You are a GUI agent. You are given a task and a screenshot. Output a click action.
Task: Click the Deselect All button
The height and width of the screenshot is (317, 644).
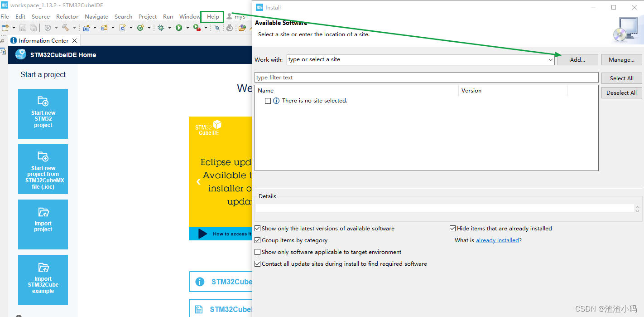(x=621, y=93)
